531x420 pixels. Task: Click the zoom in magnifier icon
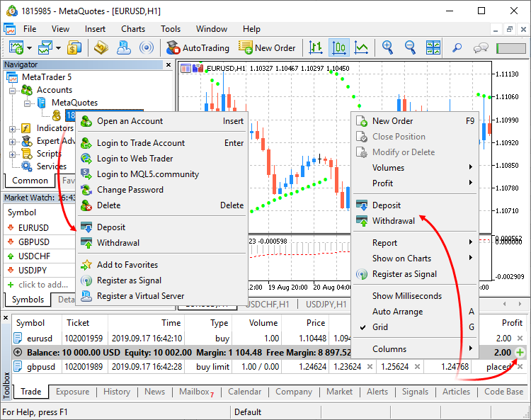pos(388,48)
